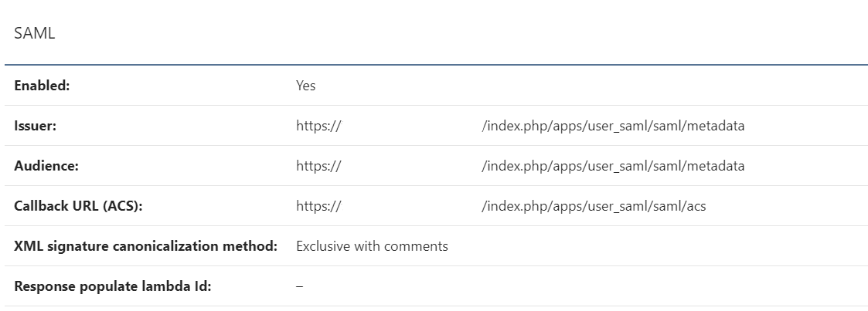Click the redacted hostname gap in Issuer
This screenshot has width=868, height=311.
pyautogui.click(x=411, y=126)
